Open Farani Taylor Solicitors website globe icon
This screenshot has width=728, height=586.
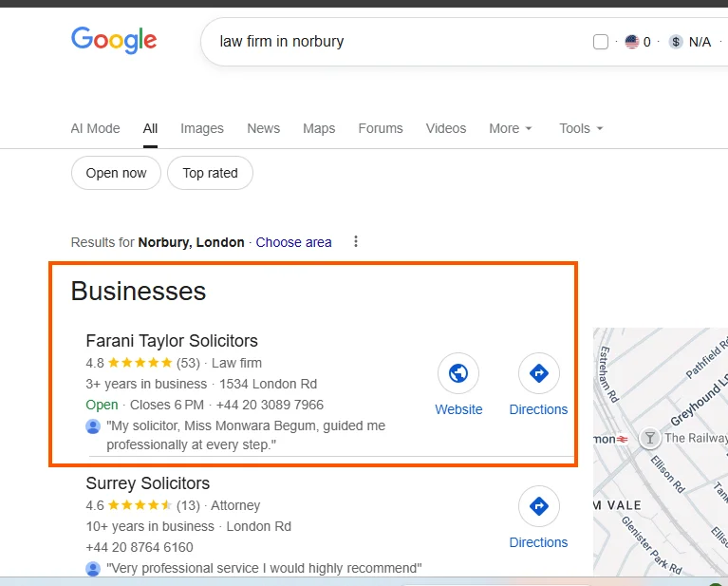click(458, 373)
